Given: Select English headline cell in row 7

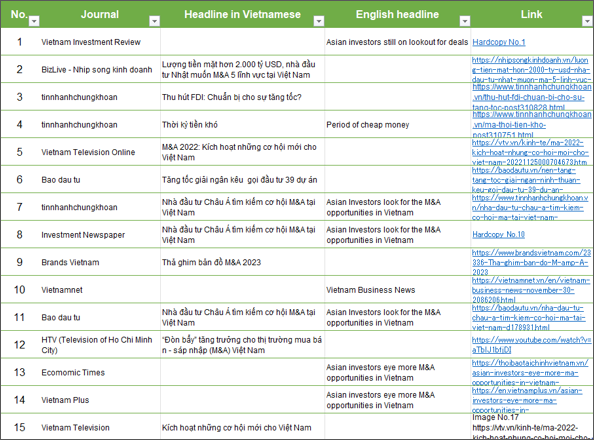Looking at the screenshot, I should (397, 207).
